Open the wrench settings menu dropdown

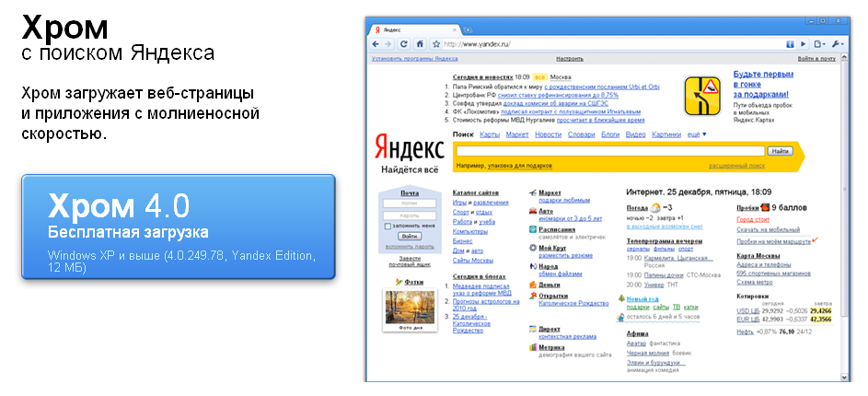click(x=838, y=43)
